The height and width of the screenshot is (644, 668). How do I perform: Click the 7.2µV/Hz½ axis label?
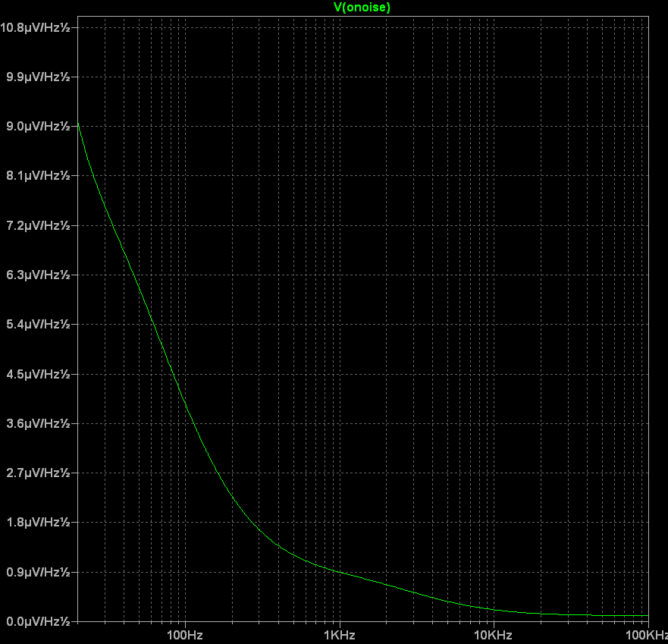38,225
